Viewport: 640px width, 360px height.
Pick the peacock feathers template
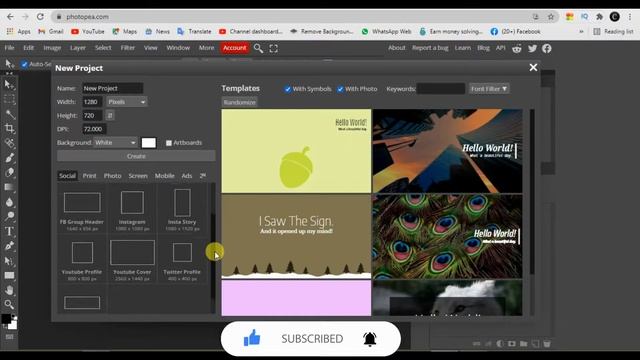point(447,236)
